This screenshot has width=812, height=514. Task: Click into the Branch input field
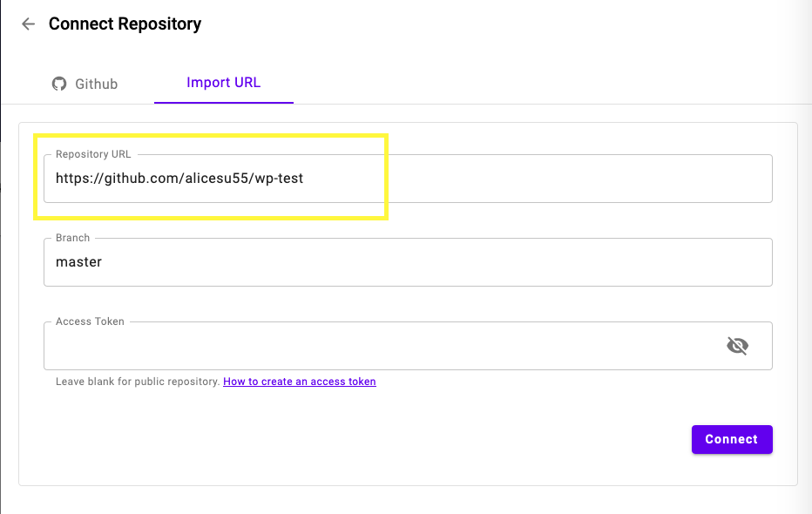[408, 262]
